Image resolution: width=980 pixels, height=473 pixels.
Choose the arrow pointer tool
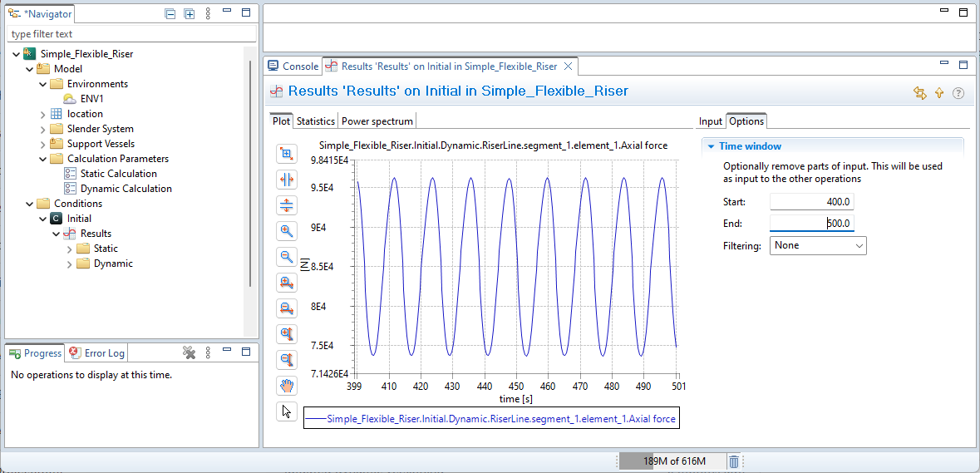tap(287, 411)
